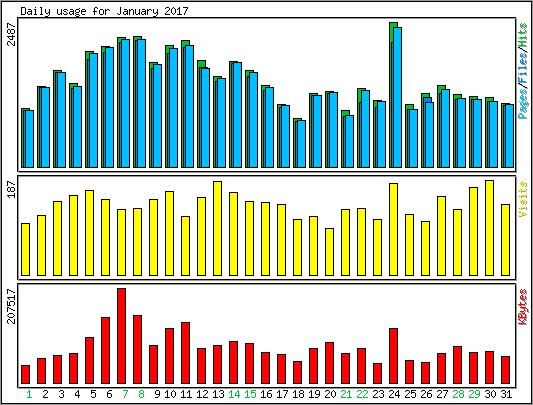Click the red KBytes legend label

[x=523, y=306]
